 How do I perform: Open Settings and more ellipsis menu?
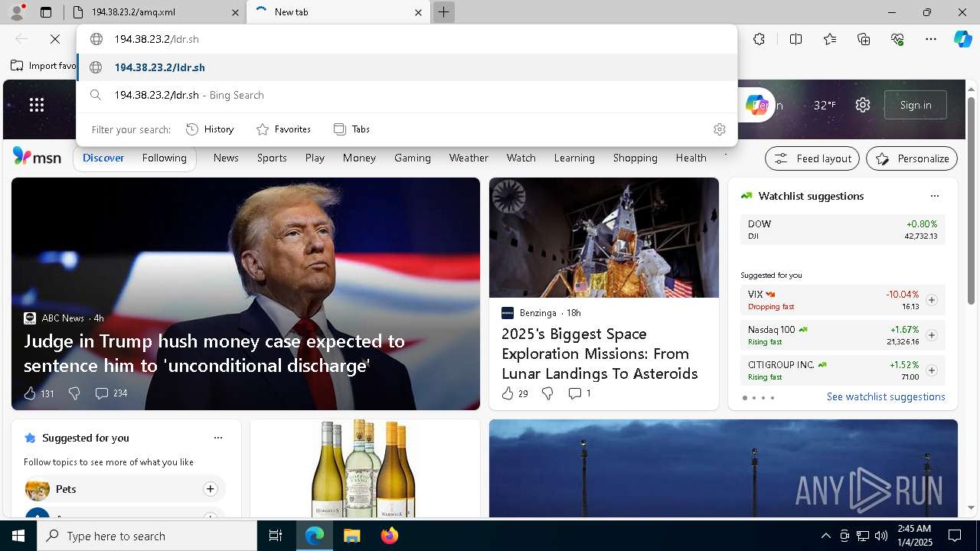coord(931,39)
